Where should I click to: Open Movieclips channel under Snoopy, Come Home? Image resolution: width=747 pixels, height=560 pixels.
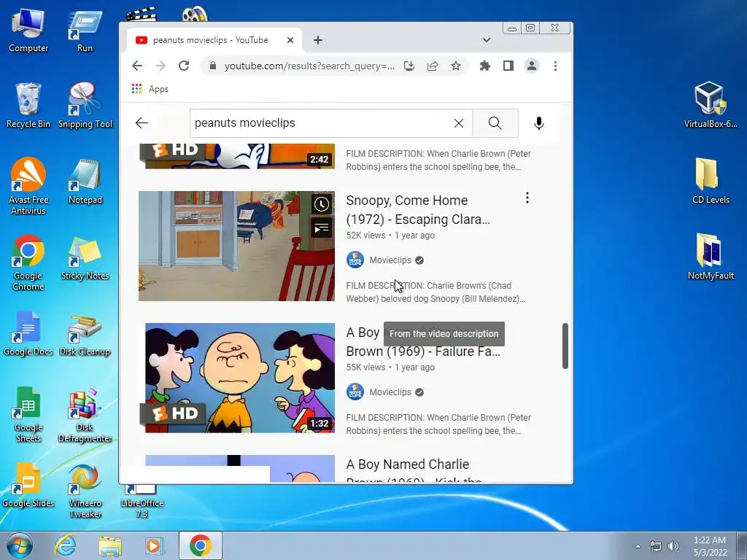(390, 260)
